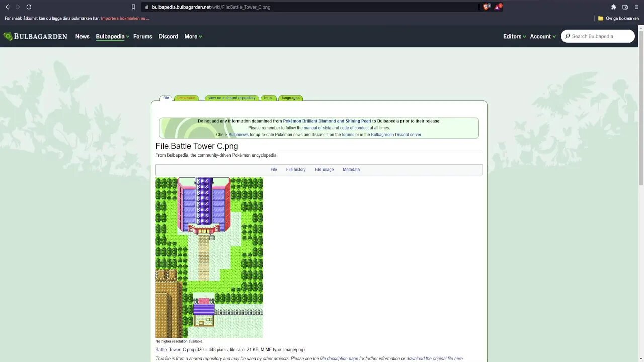Click the URL in the address bar
The width and height of the screenshot is (644, 362).
(x=211, y=7)
